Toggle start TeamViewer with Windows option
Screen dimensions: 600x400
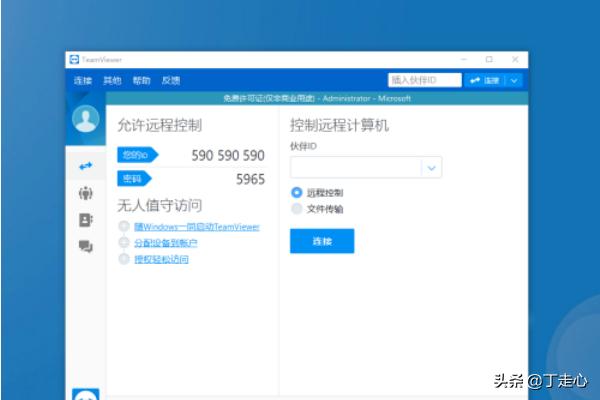point(124,227)
